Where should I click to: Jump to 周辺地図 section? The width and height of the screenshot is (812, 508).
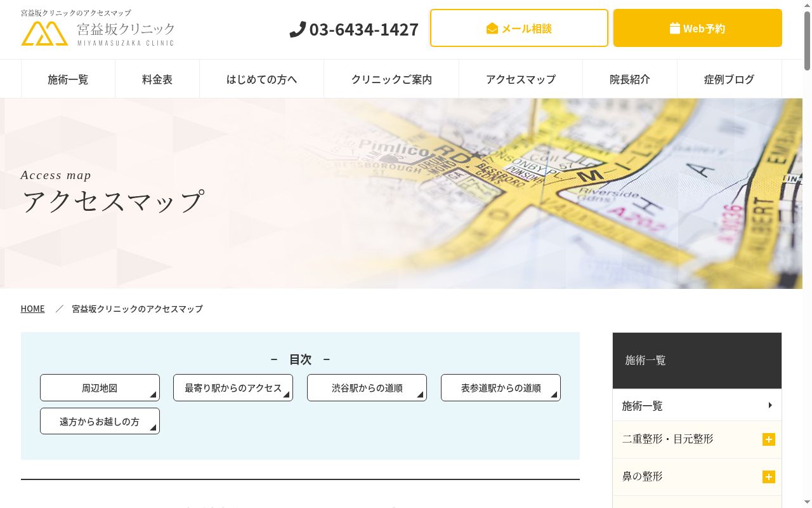(x=100, y=388)
